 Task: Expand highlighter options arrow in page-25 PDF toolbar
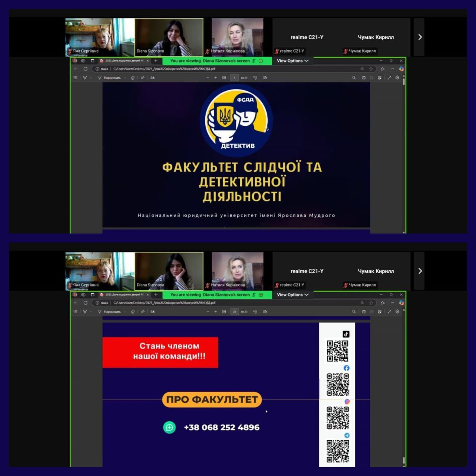click(90, 312)
